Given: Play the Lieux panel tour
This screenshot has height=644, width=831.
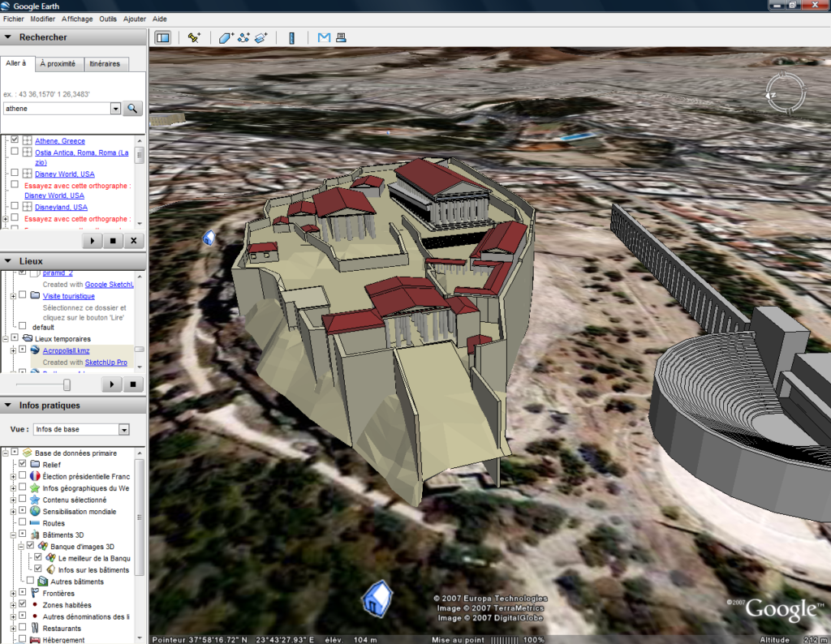Looking at the screenshot, I should (x=111, y=384).
